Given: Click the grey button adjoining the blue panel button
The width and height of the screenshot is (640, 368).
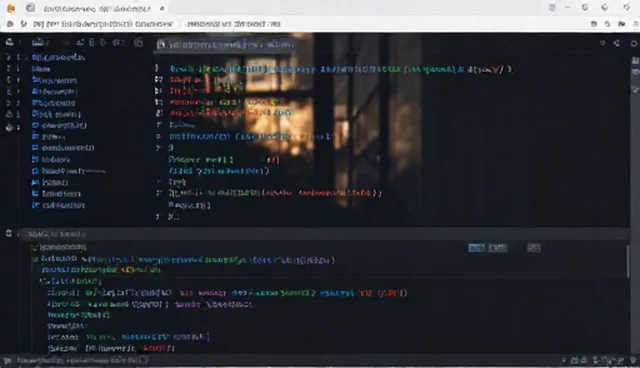Looking at the screenshot, I should click(x=498, y=248).
